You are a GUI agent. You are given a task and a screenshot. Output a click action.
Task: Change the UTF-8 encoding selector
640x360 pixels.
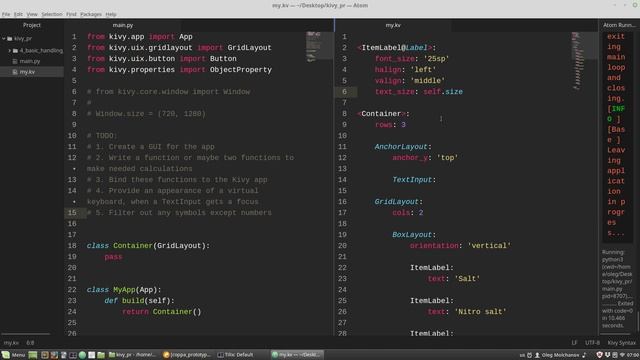point(592,343)
